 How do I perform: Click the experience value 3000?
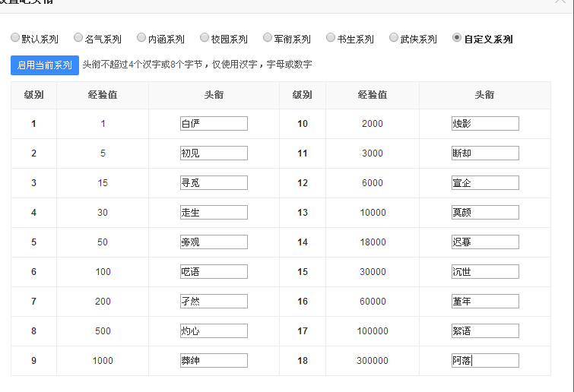(373, 153)
